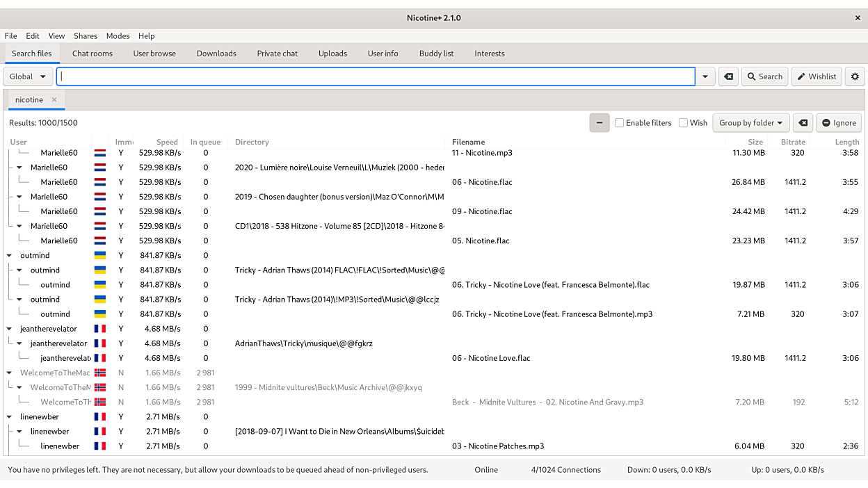
Task: Switch to the Downloads tab
Action: click(x=216, y=54)
